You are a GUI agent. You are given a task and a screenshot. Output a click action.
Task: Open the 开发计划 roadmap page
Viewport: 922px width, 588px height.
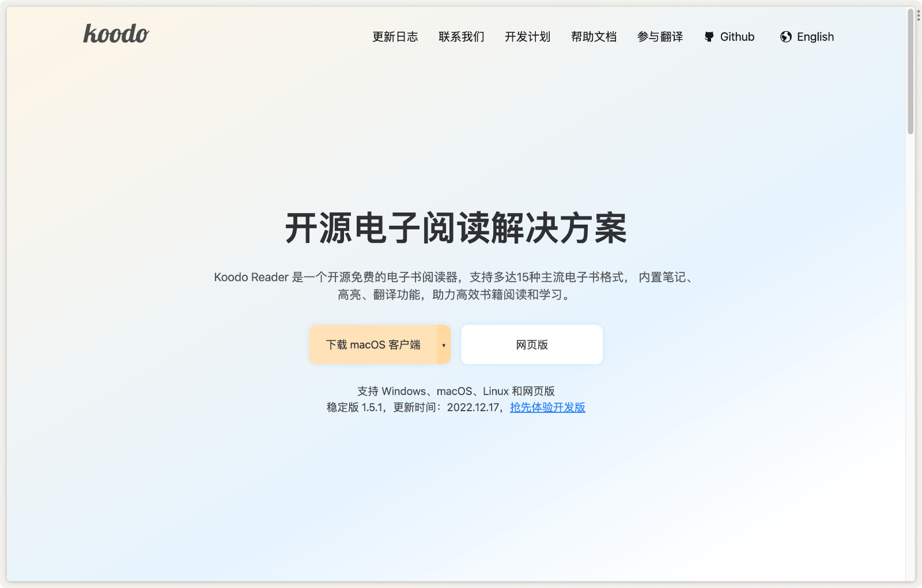527,37
